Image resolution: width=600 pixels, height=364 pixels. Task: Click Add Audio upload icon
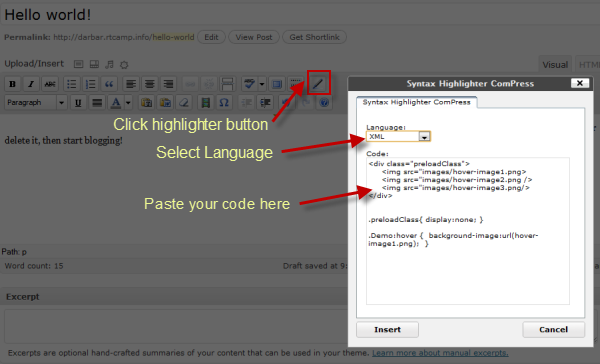tap(109, 64)
